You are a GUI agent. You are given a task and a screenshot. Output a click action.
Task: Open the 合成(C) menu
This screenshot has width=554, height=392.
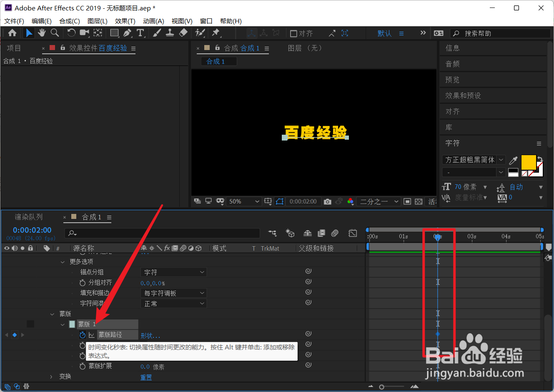(x=70, y=21)
